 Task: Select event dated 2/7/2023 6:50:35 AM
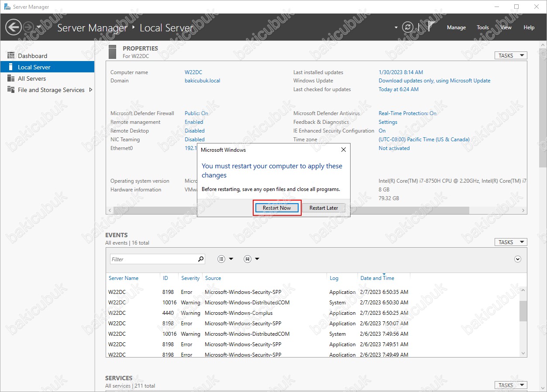313,292
